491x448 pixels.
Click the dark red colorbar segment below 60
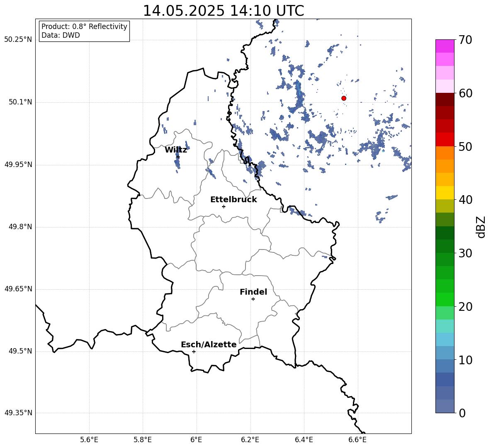[x=445, y=99]
